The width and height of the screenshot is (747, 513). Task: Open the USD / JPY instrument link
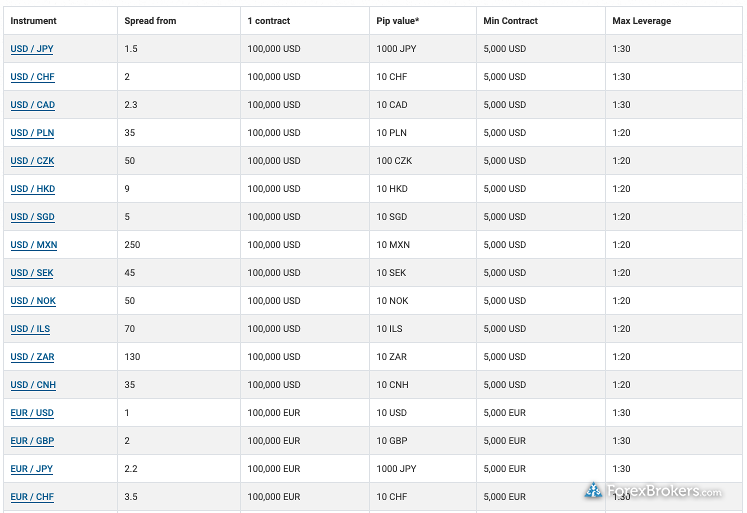pyautogui.click(x=32, y=49)
